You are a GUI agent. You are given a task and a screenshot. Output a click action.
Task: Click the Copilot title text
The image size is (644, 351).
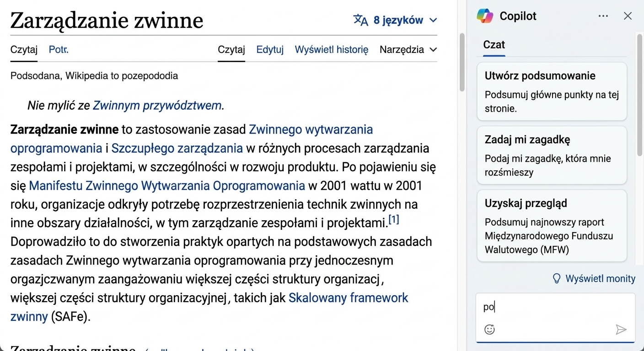(x=518, y=16)
